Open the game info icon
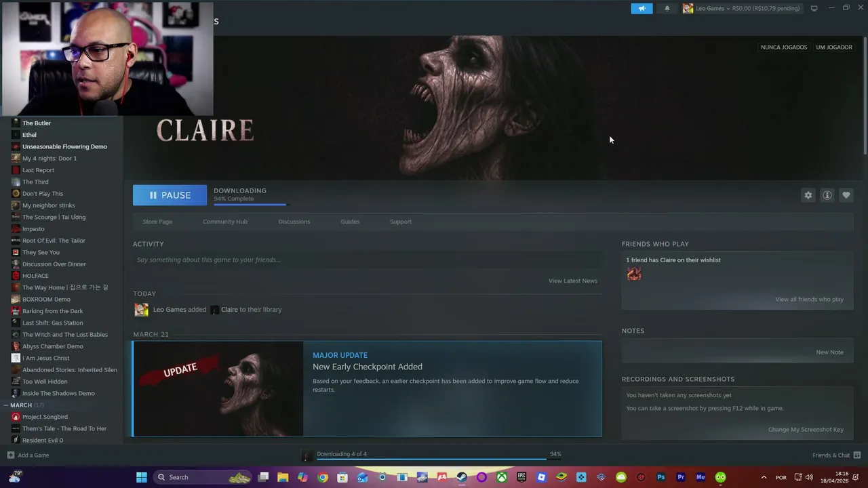This screenshot has height=488, width=868. point(827,195)
